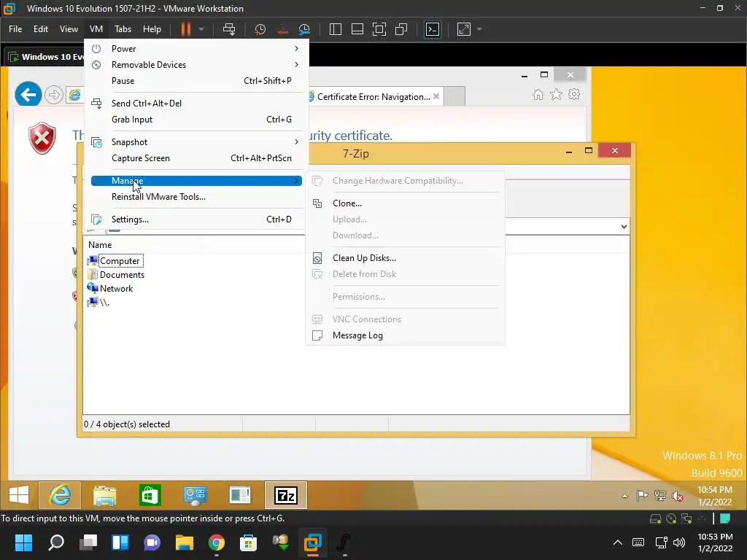Select Grab Input menu entry
747x560 pixels.
click(196, 120)
